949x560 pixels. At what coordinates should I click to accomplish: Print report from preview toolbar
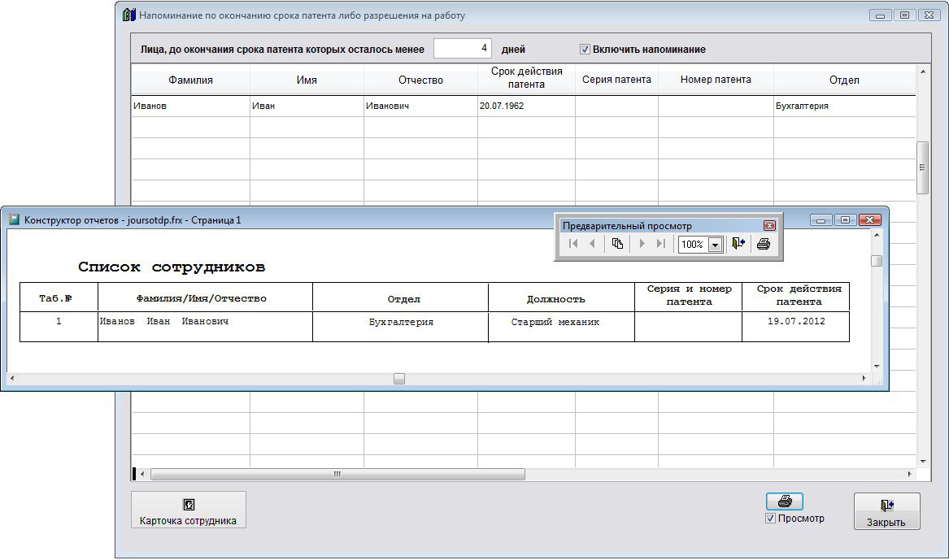[x=763, y=244]
